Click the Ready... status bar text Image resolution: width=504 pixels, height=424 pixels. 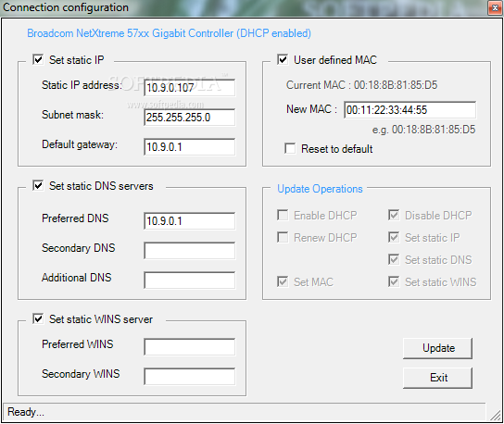click(x=26, y=412)
